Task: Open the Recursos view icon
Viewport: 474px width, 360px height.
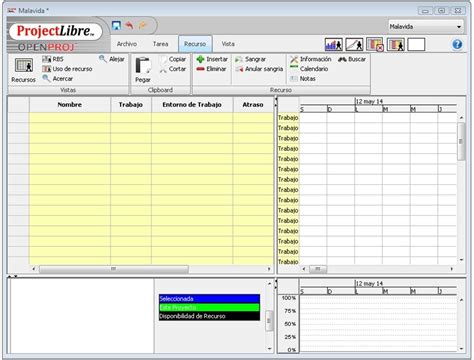Action: tap(23, 69)
